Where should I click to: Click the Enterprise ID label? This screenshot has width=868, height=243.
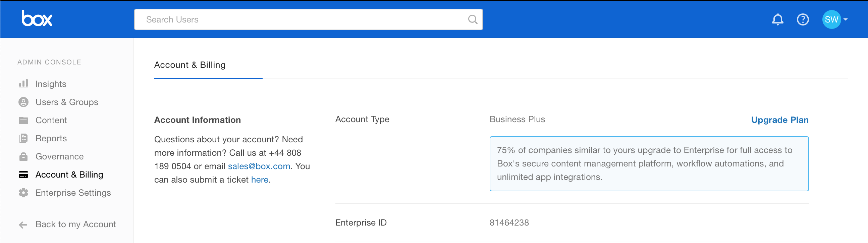[361, 223]
